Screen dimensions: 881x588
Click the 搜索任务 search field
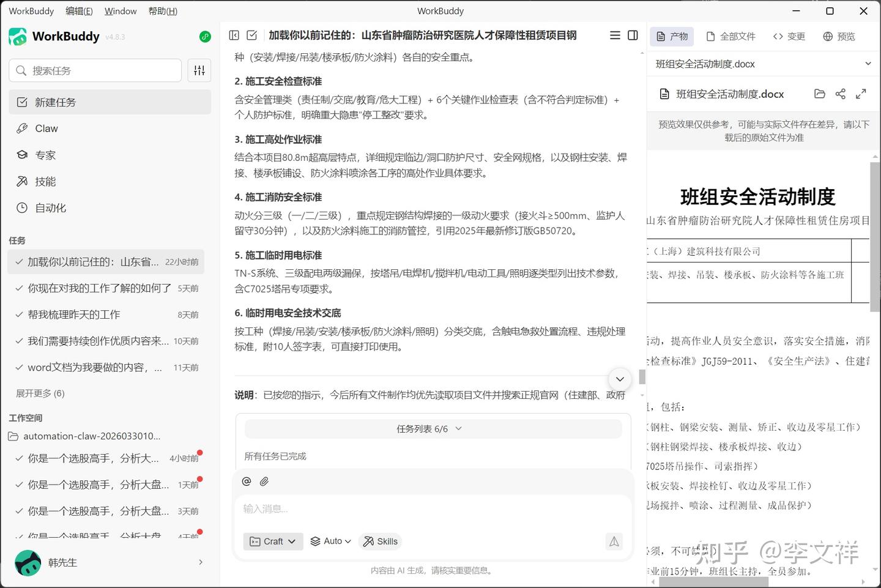(95, 70)
